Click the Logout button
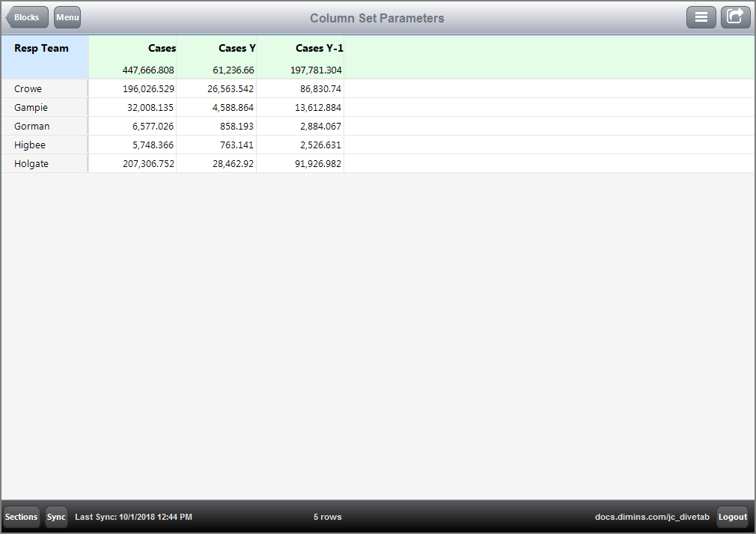This screenshot has width=756, height=534. [x=733, y=517]
